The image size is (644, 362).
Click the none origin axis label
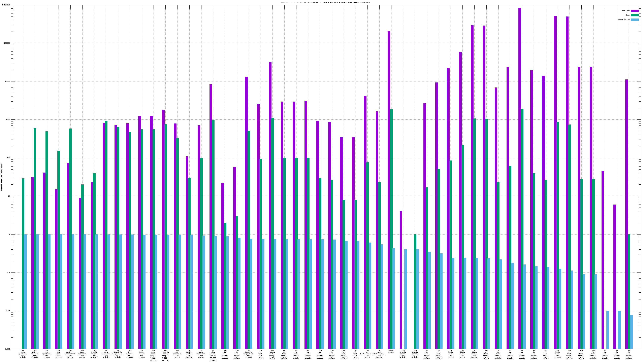click(x=391, y=352)
